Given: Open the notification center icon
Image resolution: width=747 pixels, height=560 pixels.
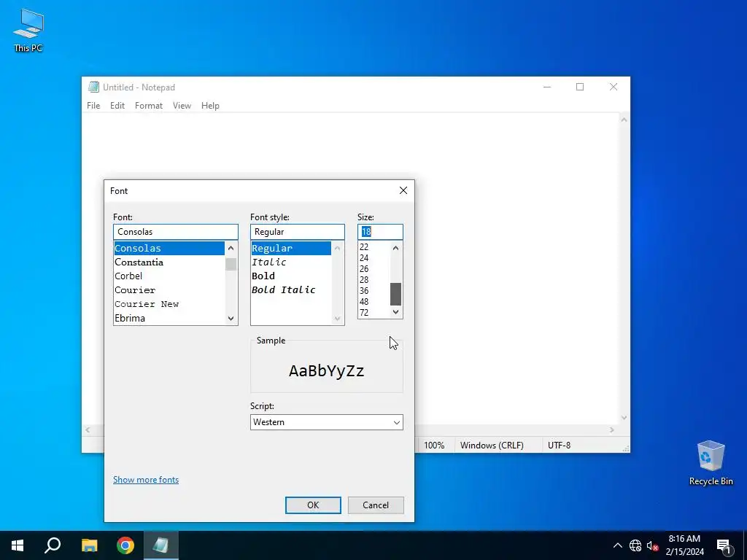Looking at the screenshot, I should pyautogui.click(x=724, y=545).
